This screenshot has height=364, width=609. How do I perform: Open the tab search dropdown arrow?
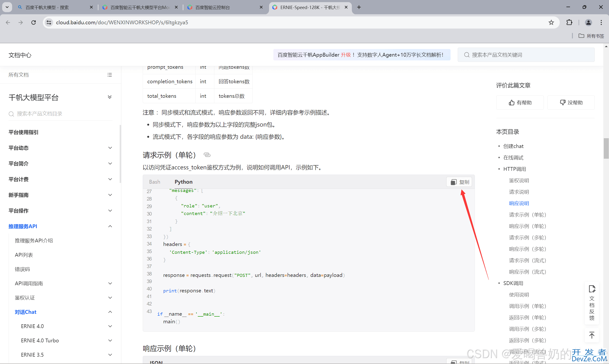click(7, 7)
